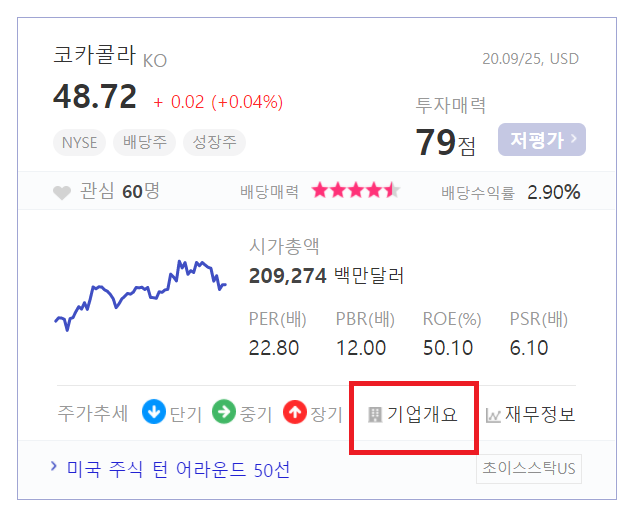Open the 저평가 valuation button
This screenshot has width=643, height=519.
coord(542,139)
